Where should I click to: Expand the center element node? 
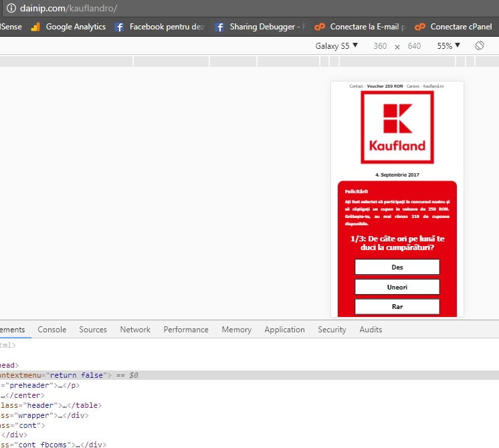click(x=22, y=395)
